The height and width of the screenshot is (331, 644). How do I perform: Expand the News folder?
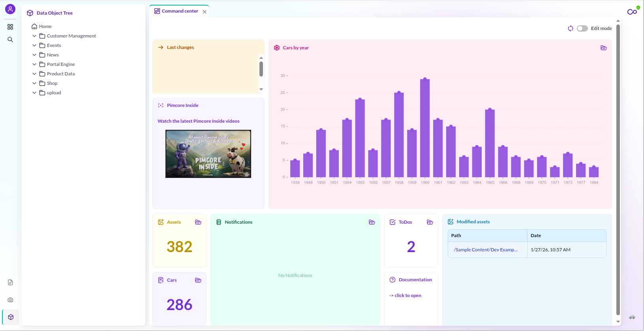pyautogui.click(x=34, y=55)
